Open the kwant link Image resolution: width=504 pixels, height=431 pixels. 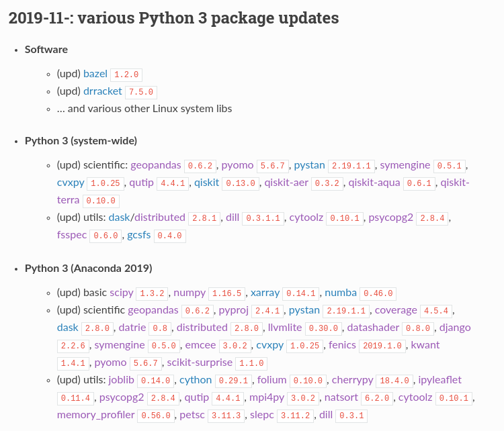click(x=425, y=344)
